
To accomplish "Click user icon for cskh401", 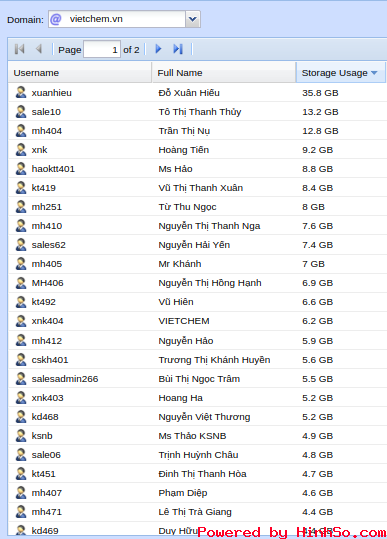I will (x=21, y=359).
